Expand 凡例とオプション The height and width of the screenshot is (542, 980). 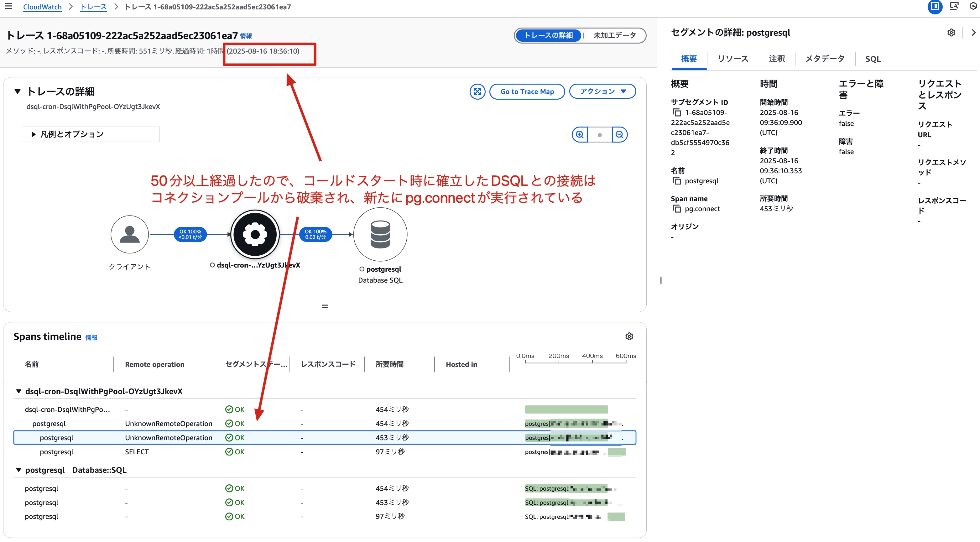point(91,134)
